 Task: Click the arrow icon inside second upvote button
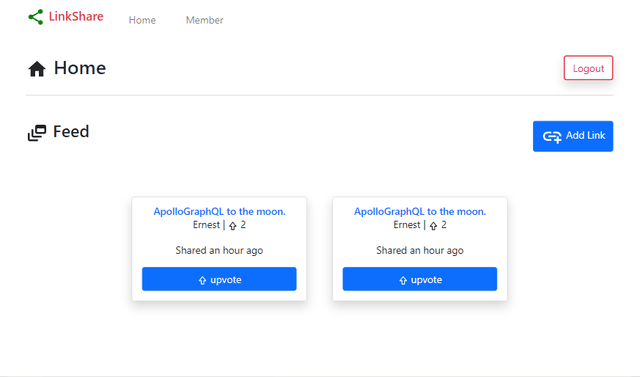coord(403,280)
